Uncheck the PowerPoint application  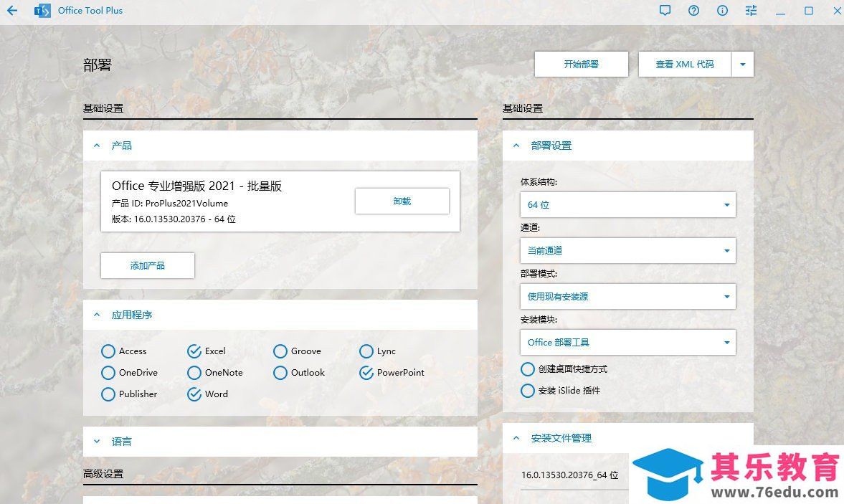[366, 373]
